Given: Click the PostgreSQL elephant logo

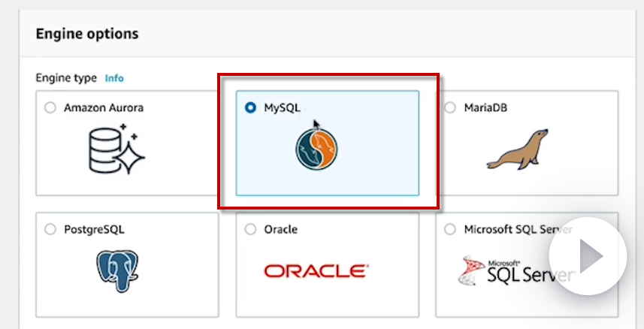Looking at the screenshot, I should pos(117,271).
